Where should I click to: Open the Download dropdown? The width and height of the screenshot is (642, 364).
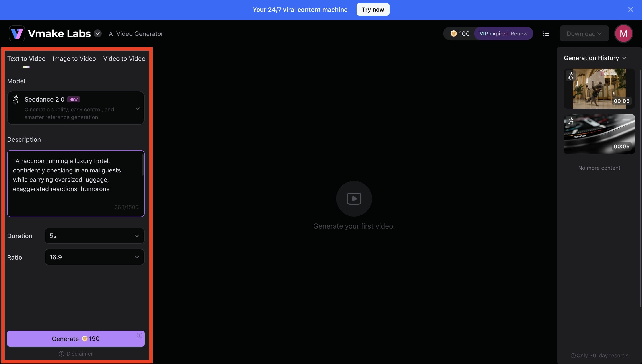coord(584,33)
